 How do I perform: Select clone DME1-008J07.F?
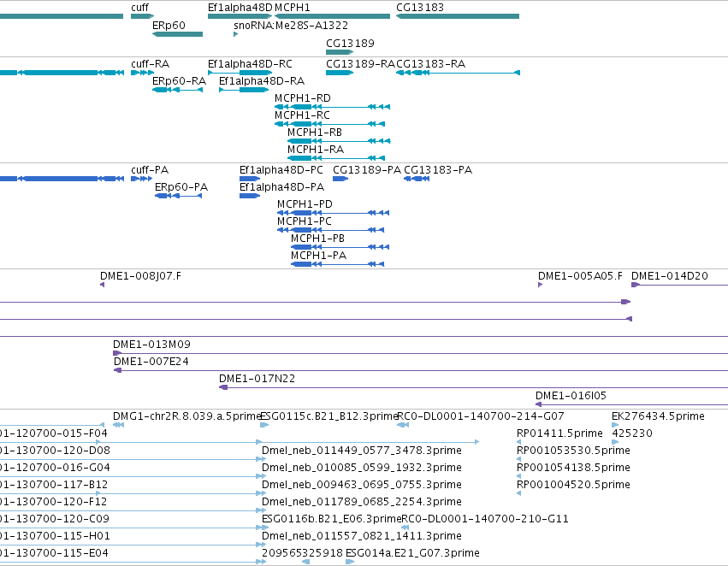[x=102, y=285]
